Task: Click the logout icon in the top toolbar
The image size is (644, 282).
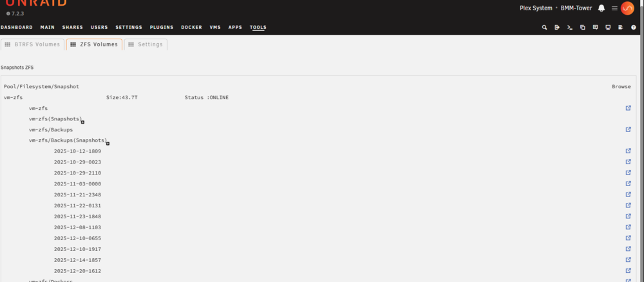Action: click(557, 28)
